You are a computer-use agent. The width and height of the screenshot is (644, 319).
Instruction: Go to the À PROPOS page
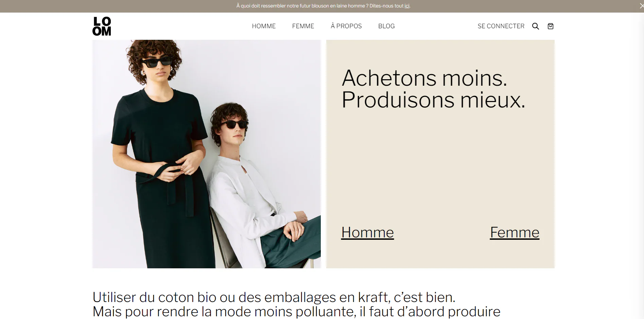346,26
